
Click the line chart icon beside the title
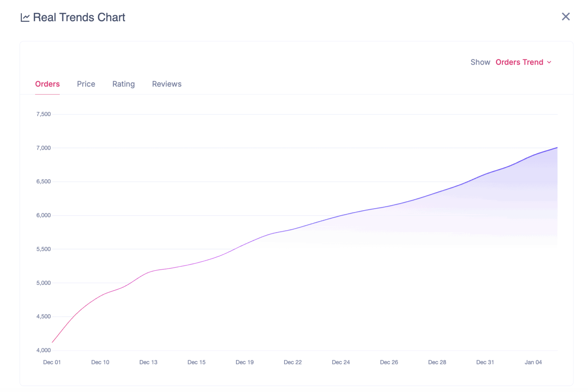tap(25, 18)
